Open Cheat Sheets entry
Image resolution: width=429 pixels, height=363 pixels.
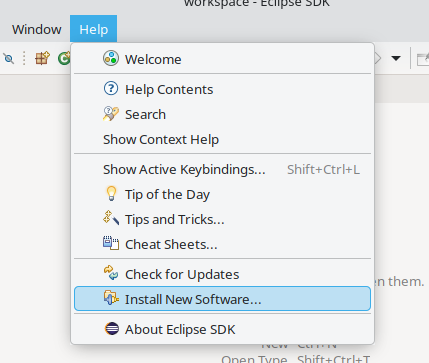tap(222, 244)
